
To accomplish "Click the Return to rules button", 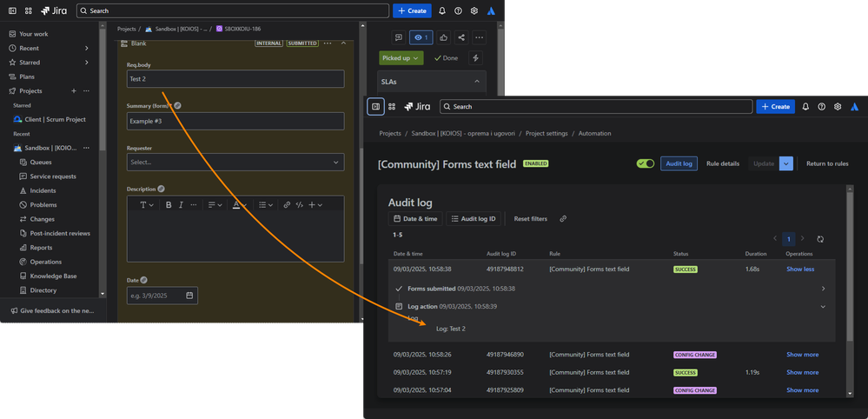I will click(x=827, y=163).
